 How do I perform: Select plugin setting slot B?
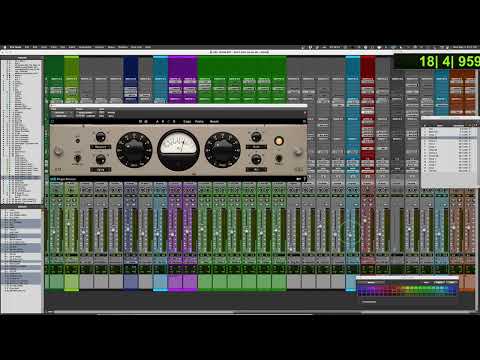coord(163,122)
